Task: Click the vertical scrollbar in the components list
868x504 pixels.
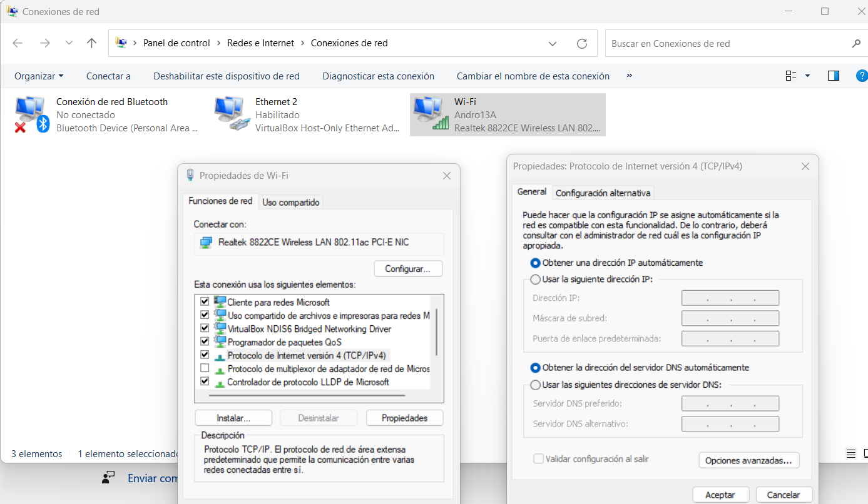Action: pyautogui.click(x=436, y=331)
